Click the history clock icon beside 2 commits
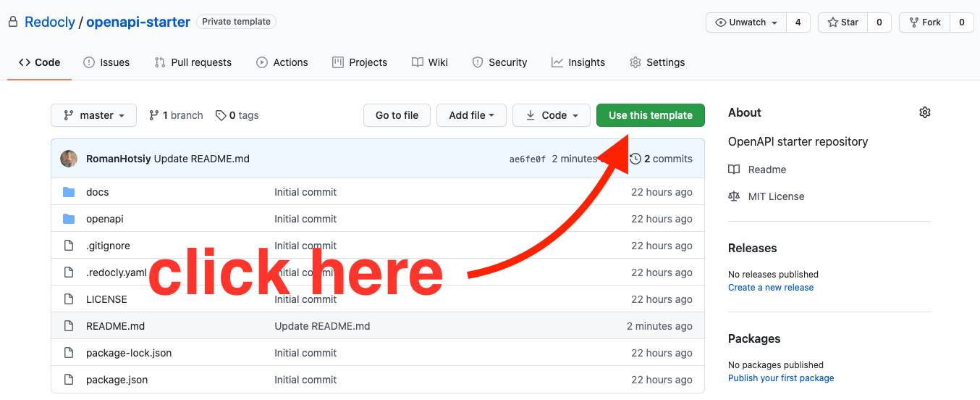980x400 pixels. (x=635, y=159)
